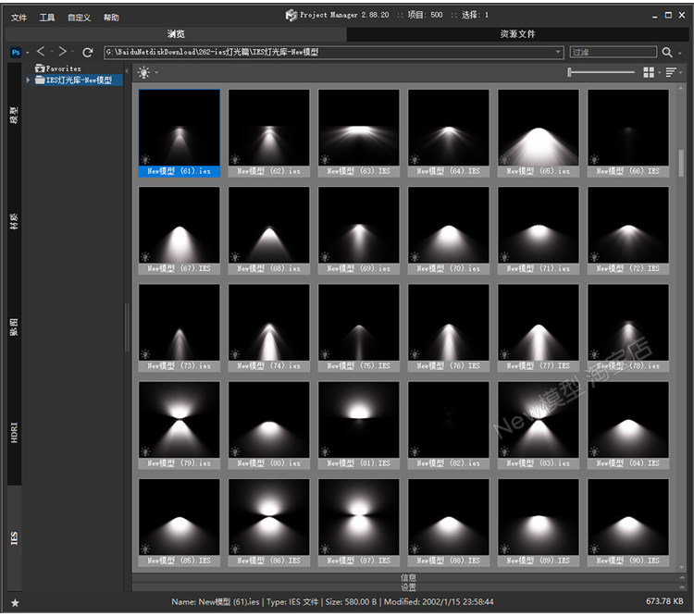Open the back history dropdown arrow
694x616 pixels.
[x=51, y=52]
